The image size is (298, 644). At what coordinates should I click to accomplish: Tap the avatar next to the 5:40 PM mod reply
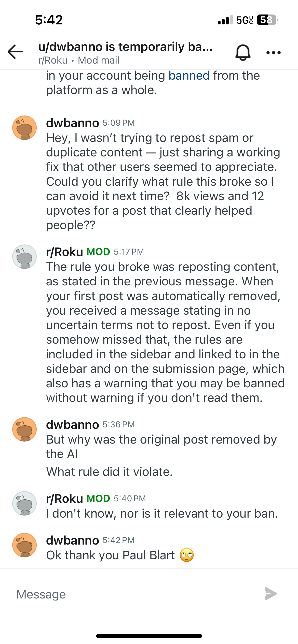click(25, 504)
